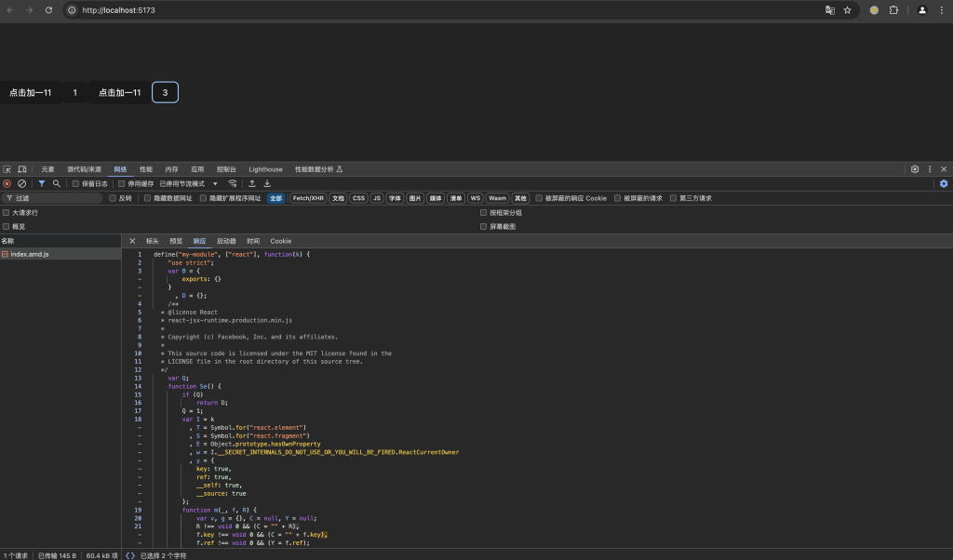Click the first 点击加一11 button
This screenshot has width=953, height=560.
(31, 92)
